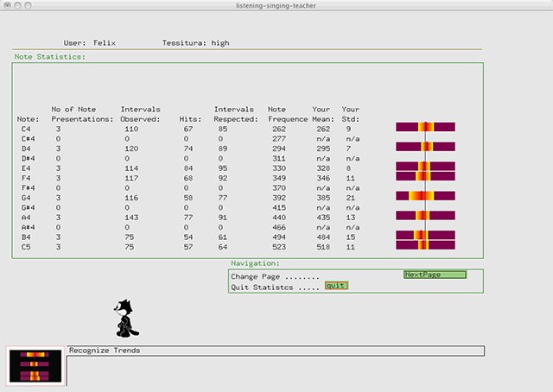
Task: Click the E4 pitch distribution bar
Action: tap(425, 167)
